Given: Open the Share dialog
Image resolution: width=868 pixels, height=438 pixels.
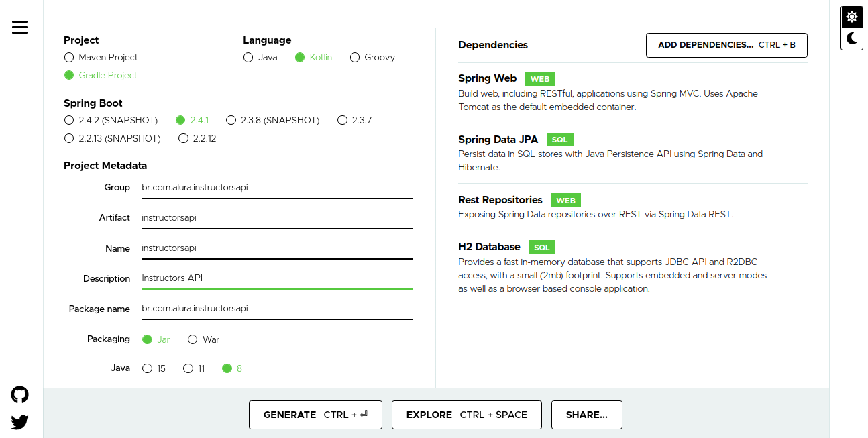Looking at the screenshot, I should 586,415.
